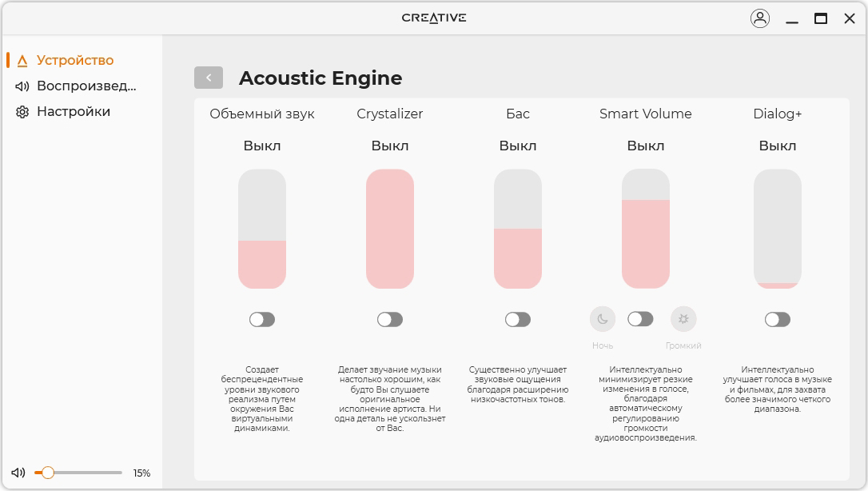Screen dimensions: 868x491
Task: Enable the Dialog+ toggle
Action: [778, 320]
